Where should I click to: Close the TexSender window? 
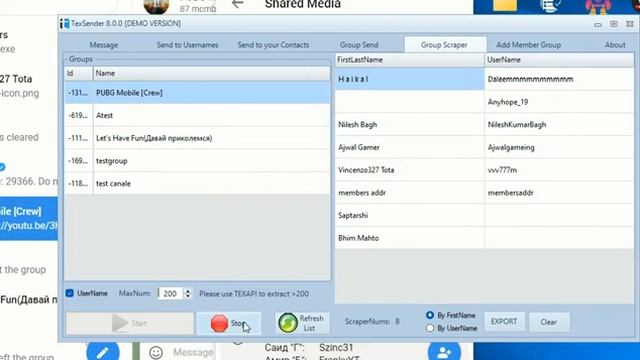tap(630, 24)
